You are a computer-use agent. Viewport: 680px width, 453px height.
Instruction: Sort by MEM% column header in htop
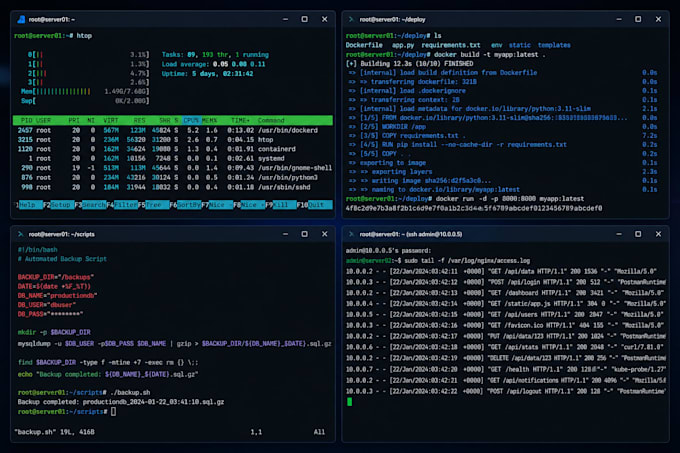[x=209, y=121]
